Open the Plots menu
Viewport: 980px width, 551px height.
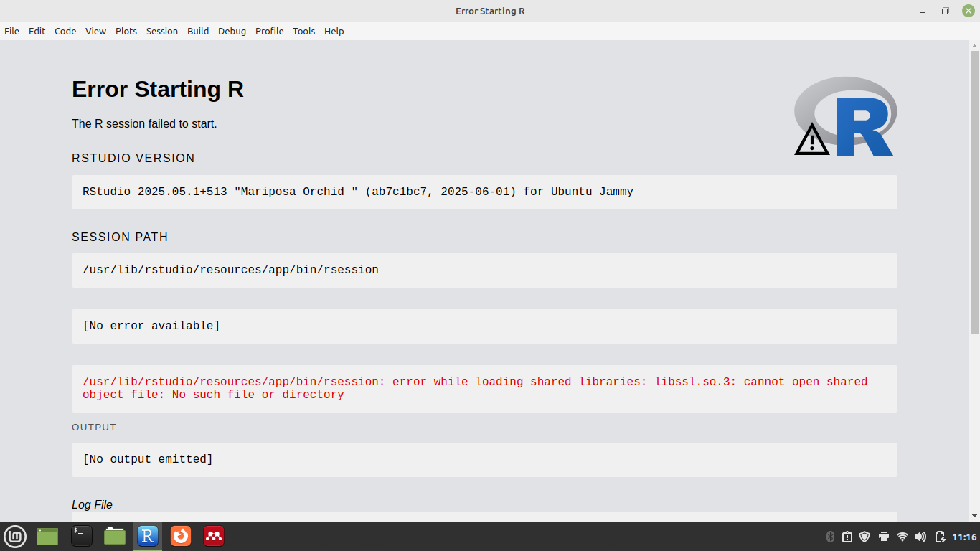(126, 31)
